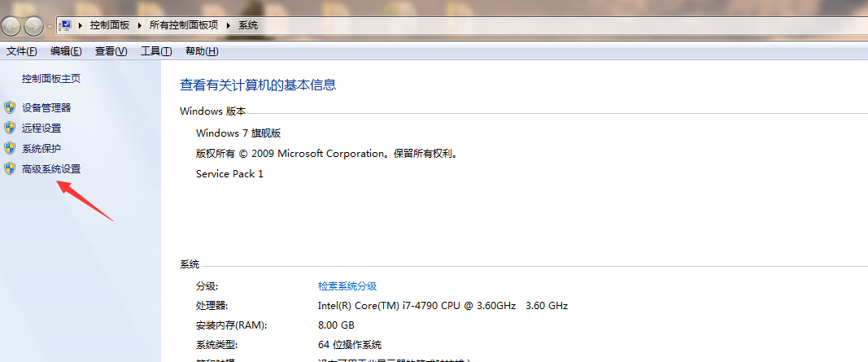Click the 系统 section header in content
The height and width of the screenshot is (362, 868).
click(190, 264)
